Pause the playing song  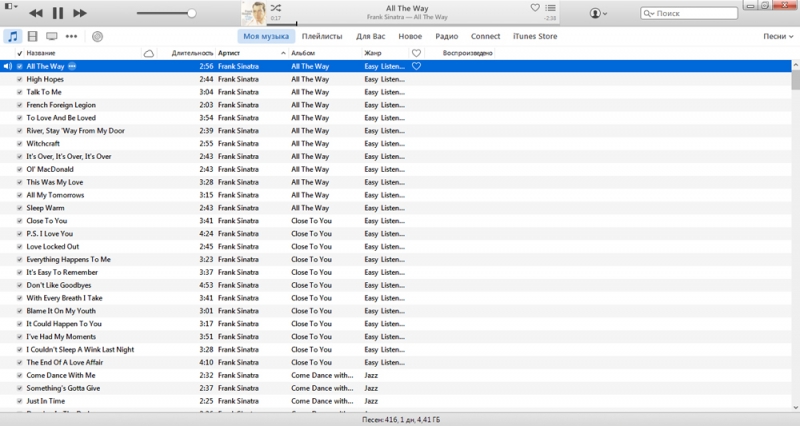[58, 13]
